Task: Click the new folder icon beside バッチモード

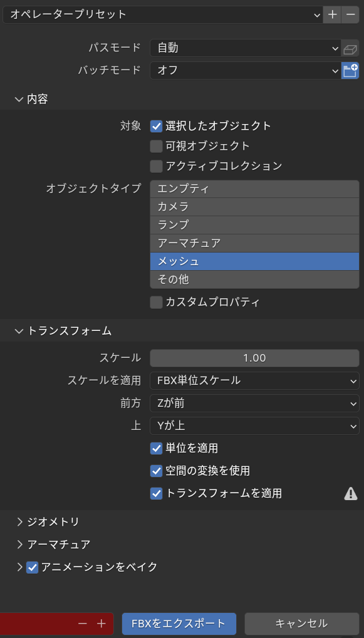Action: tap(350, 70)
